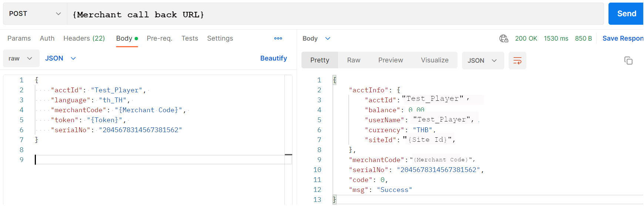
Task: Open the POST method dropdown
Action: (x=35, y=14)
